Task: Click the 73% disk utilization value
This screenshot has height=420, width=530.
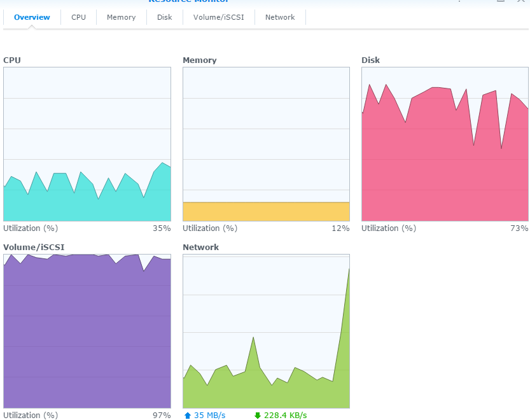Action: click(519, 228)
